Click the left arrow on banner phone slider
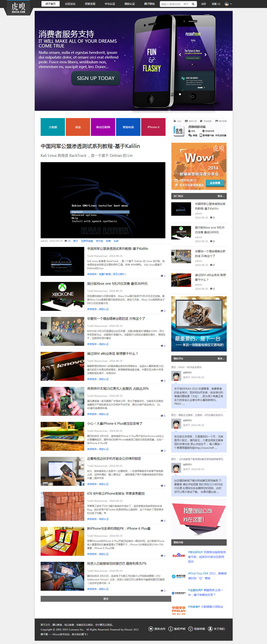 [180, 55]
